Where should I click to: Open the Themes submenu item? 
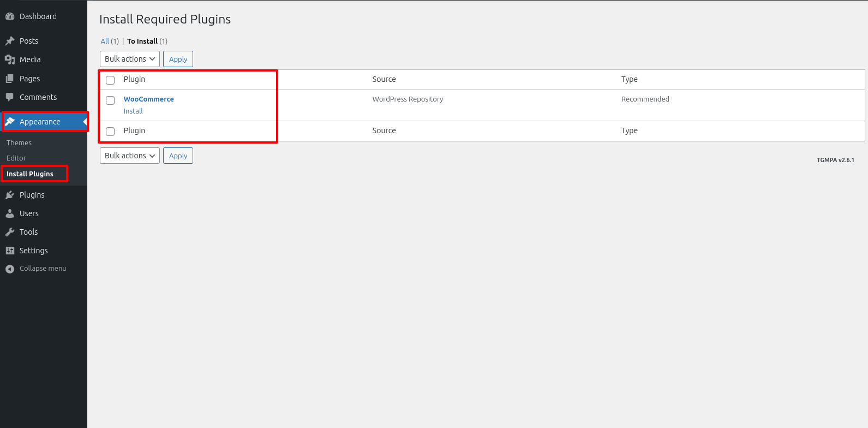[19, 142]
